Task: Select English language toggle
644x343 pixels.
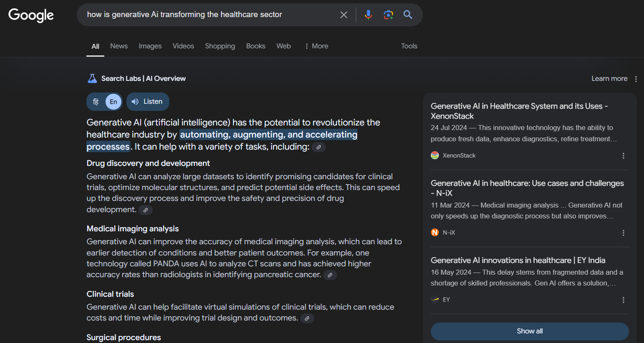Action: pyautogui.click(x=113, y=102)
